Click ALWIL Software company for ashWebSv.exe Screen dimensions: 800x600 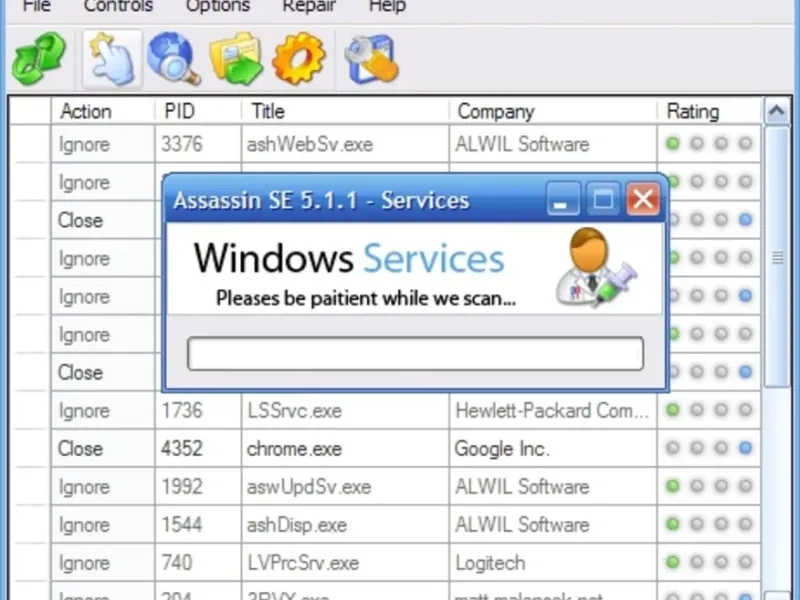[x=553, y=144]
